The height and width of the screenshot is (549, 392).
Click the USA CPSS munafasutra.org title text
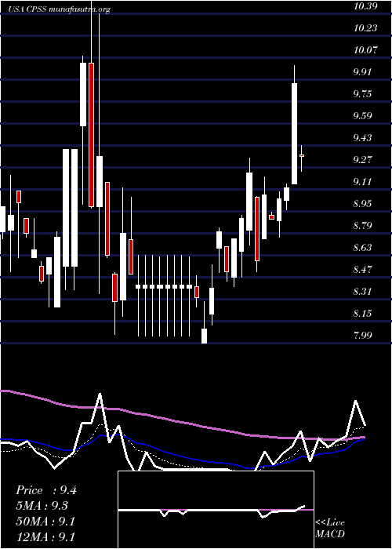59,9
